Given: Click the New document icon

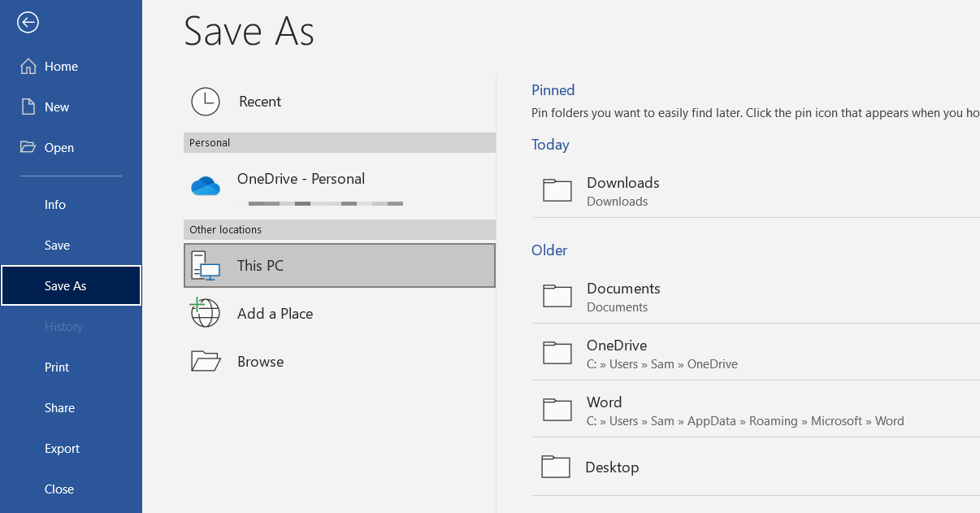Looking at the screenshot, I should (x=28, y=107).
